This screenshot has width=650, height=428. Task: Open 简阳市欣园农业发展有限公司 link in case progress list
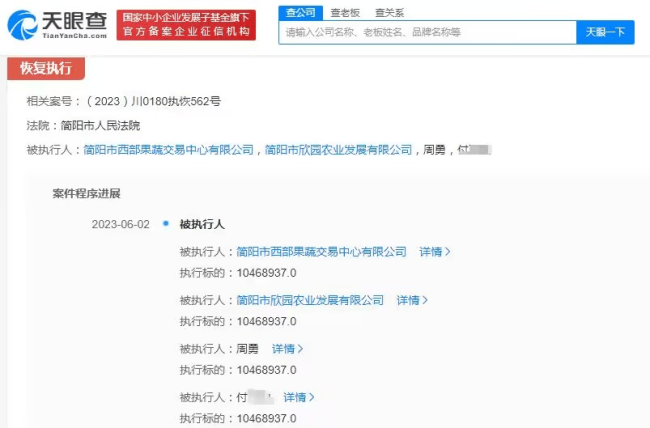(x=310, y=300)
